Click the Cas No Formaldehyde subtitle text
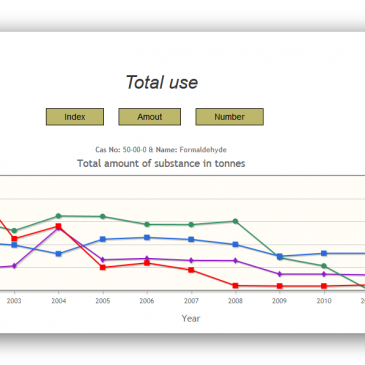365x365 pixels. pos(161,150)
